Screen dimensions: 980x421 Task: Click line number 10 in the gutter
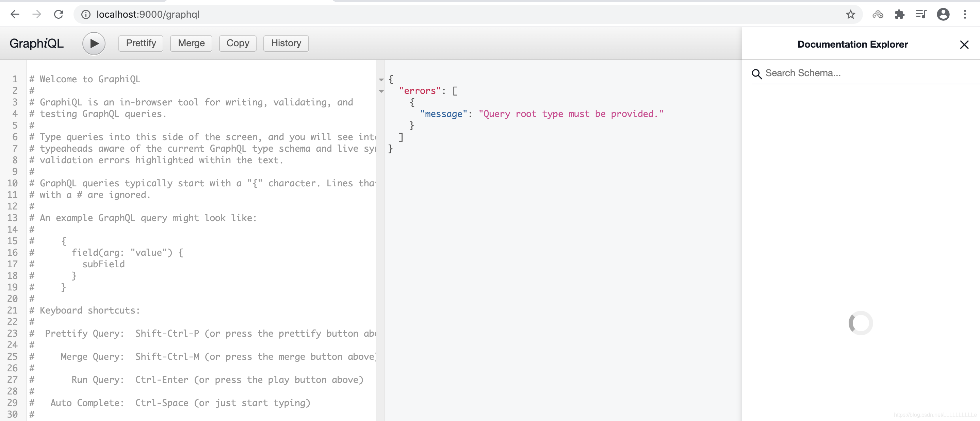(x=12, y=183)
